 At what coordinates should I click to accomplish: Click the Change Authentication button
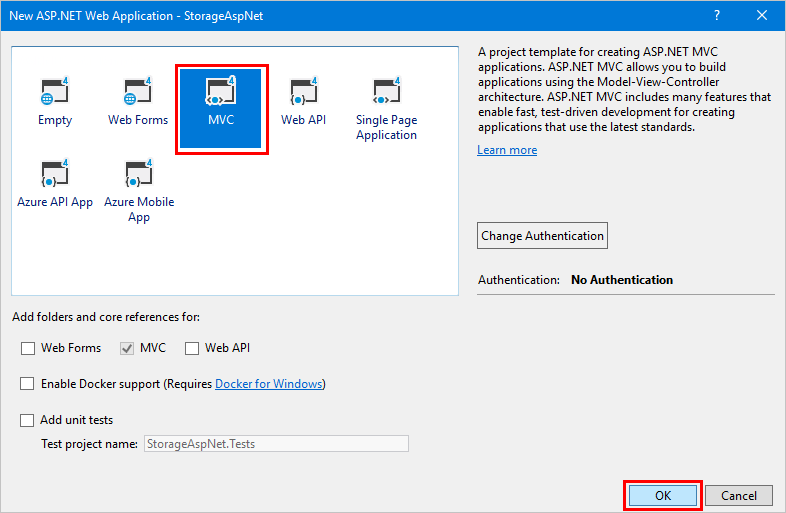pyautogui.click(x=542, y=236)
